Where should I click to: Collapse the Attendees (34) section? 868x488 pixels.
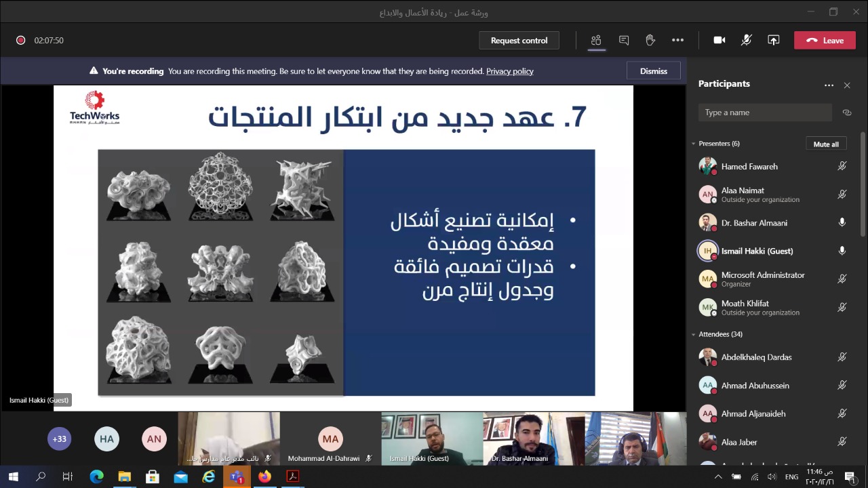click(693, 333)
